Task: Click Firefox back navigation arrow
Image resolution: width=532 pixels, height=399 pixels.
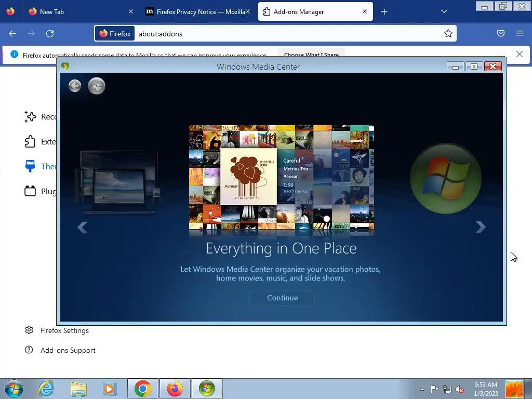Action: [x=12, y=34]
